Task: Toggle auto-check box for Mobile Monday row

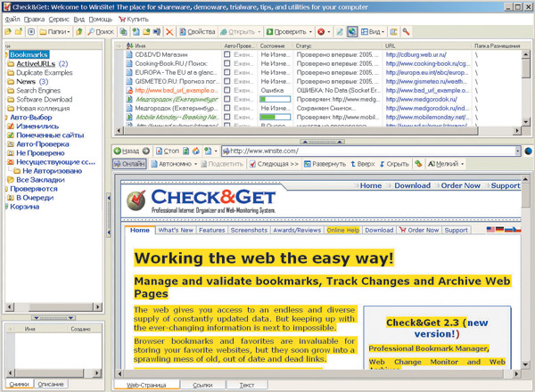Action: click(226, 117)
